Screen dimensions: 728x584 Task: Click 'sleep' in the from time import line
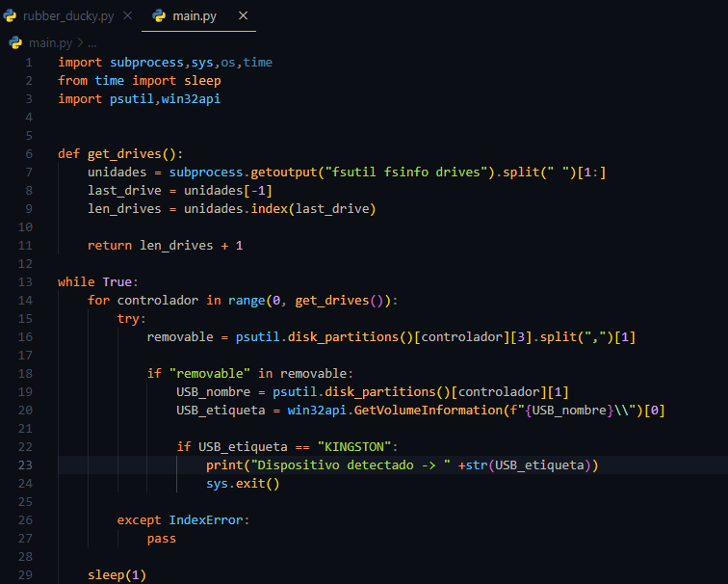tap(202, 80)
